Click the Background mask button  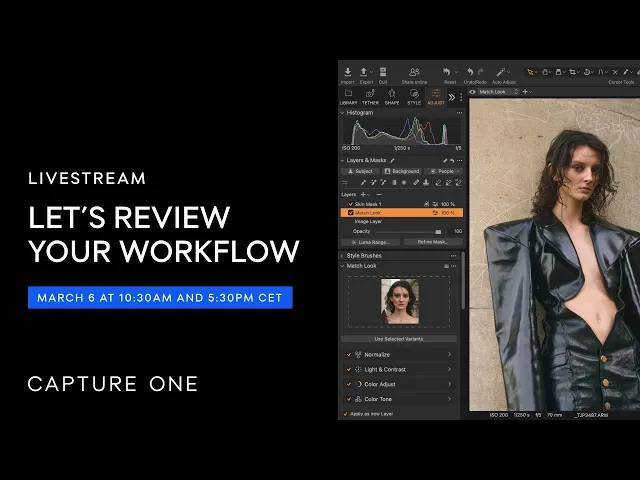[402, 171]
